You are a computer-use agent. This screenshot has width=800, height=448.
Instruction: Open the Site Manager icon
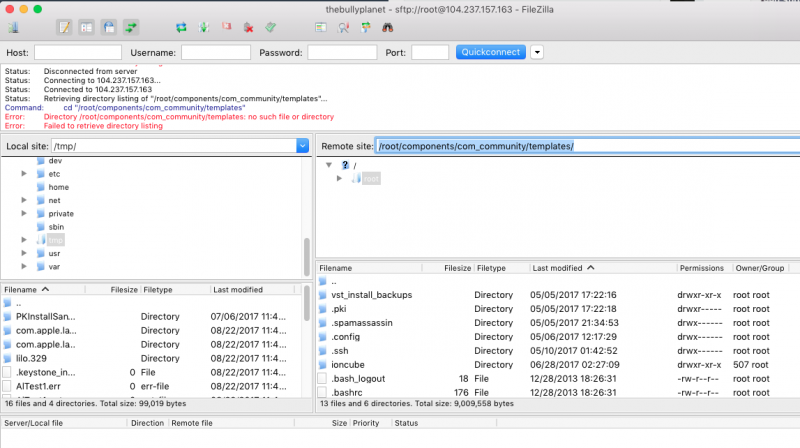14,28
